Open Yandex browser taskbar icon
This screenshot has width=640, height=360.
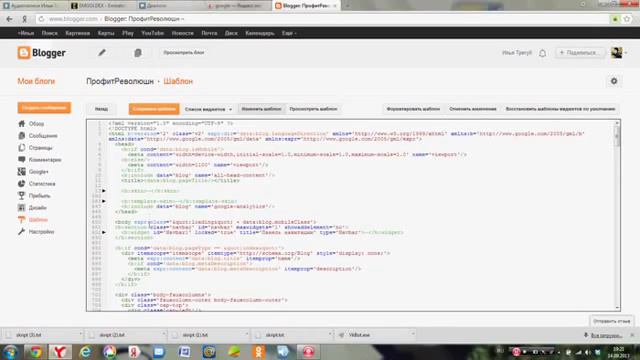60,352
